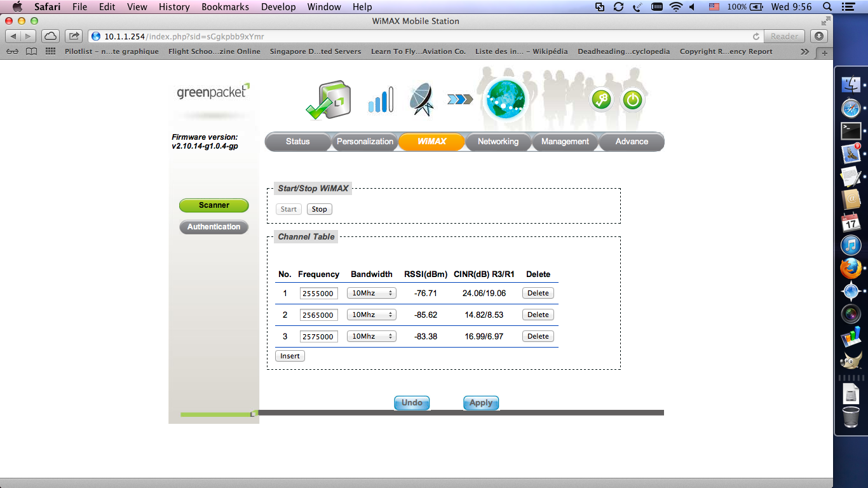Open the Networking tab
Image resolution: width=868 pixels, height=488 pixels.
(498, 142)
